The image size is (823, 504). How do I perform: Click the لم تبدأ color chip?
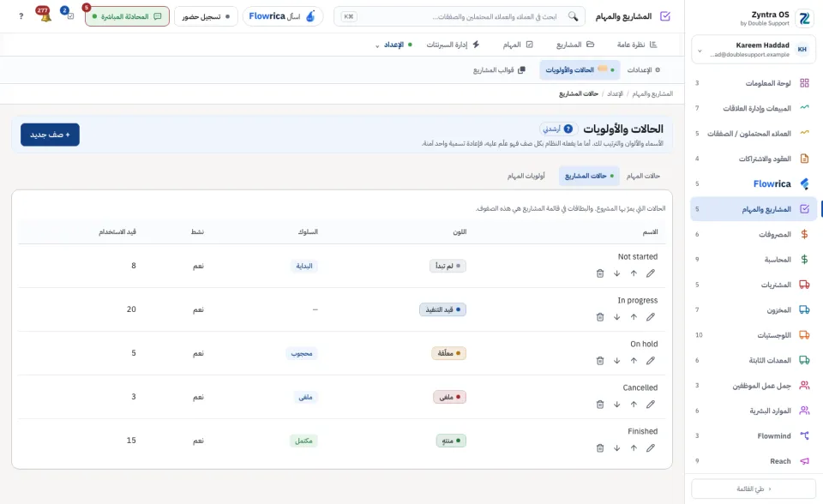tap(448, 266)
